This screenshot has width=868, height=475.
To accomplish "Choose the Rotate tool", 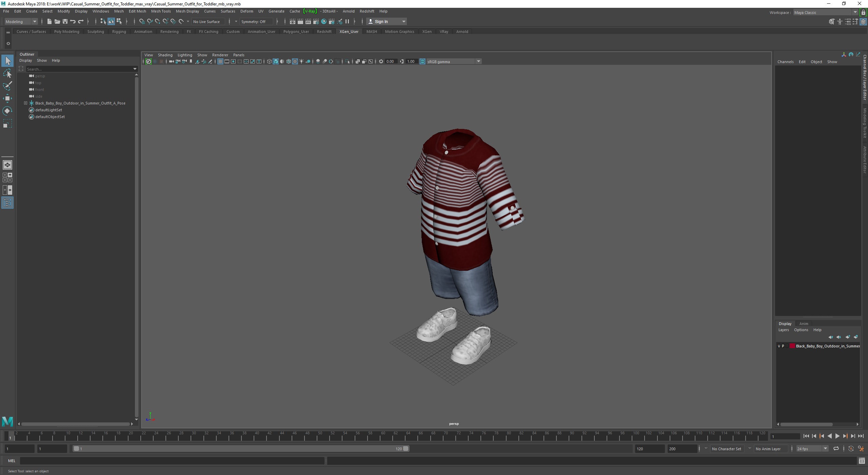I will [x=7, y=111].
